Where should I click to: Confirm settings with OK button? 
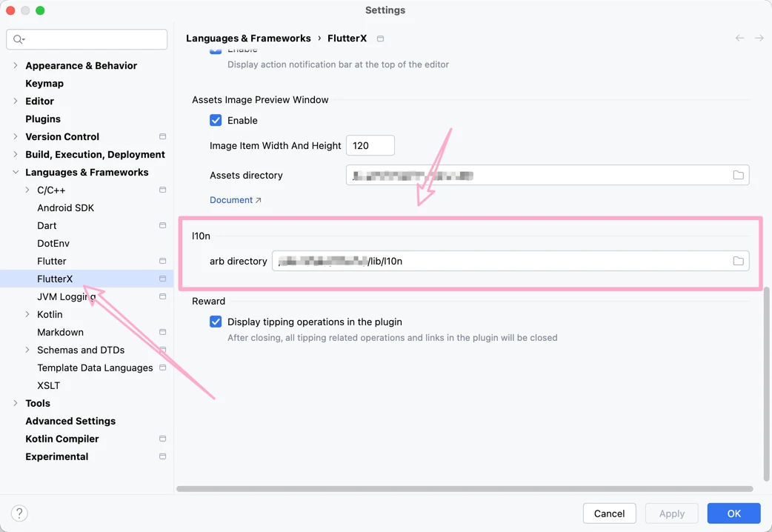[x=733, y=513]
